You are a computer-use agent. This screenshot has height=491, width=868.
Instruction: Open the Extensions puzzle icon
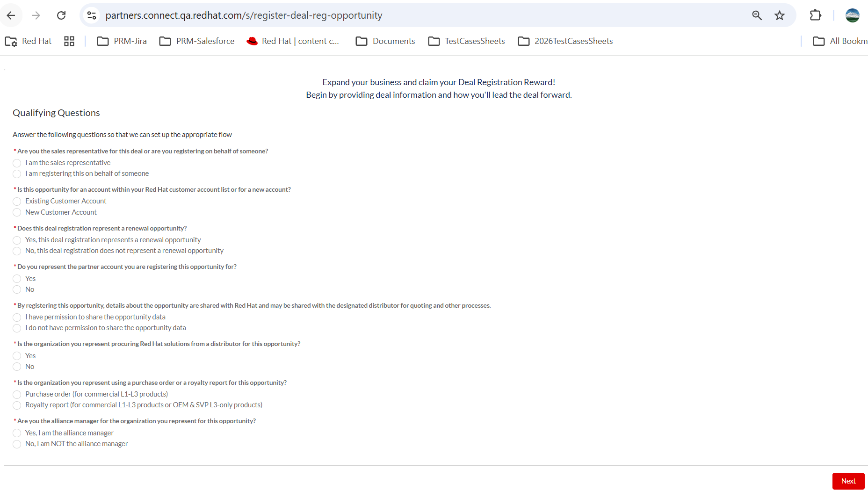[x=816, y=15]
